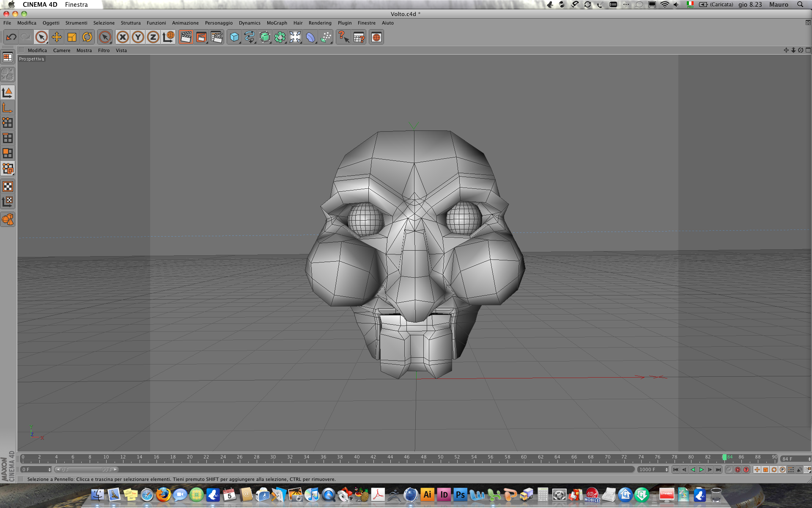Click the green frame 84 timeline marker
This screenshot has height=508, width=812.
[724, 457]
